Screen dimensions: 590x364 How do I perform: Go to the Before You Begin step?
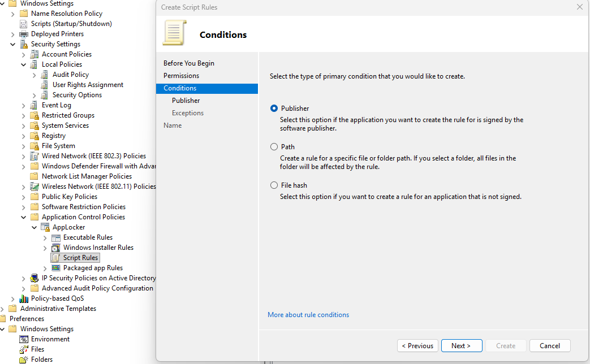pyautogui.click(x=189, y=63)
